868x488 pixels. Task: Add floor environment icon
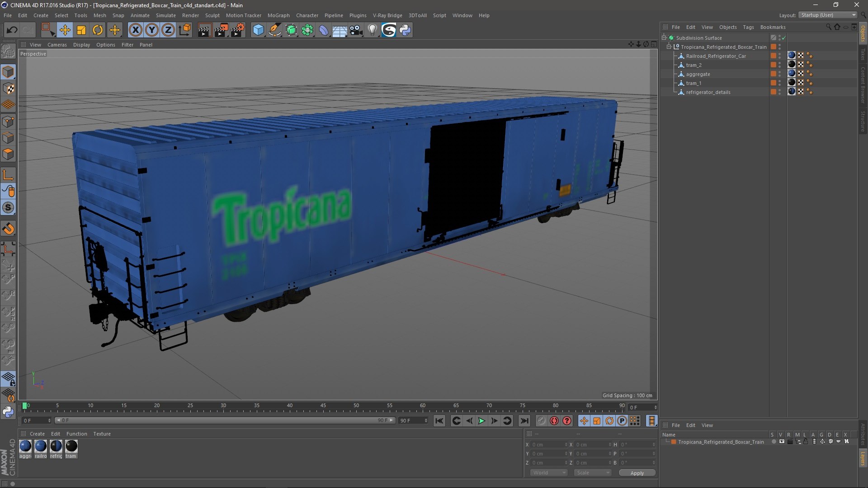pos(340,30)
